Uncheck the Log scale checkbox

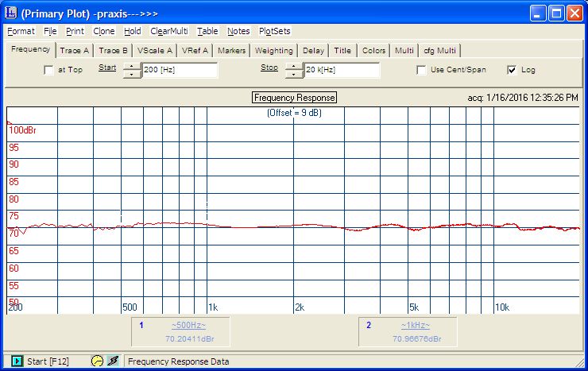pos(512,70)
